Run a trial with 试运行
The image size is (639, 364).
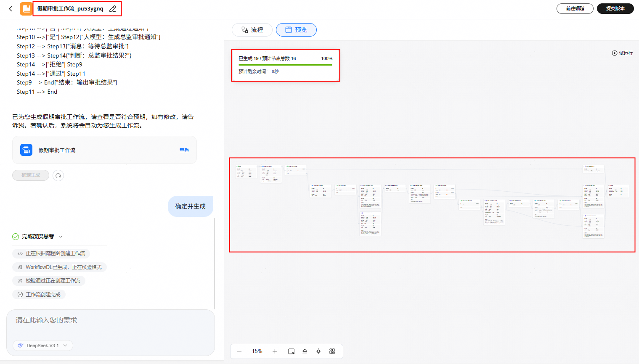tap(622, 53)
